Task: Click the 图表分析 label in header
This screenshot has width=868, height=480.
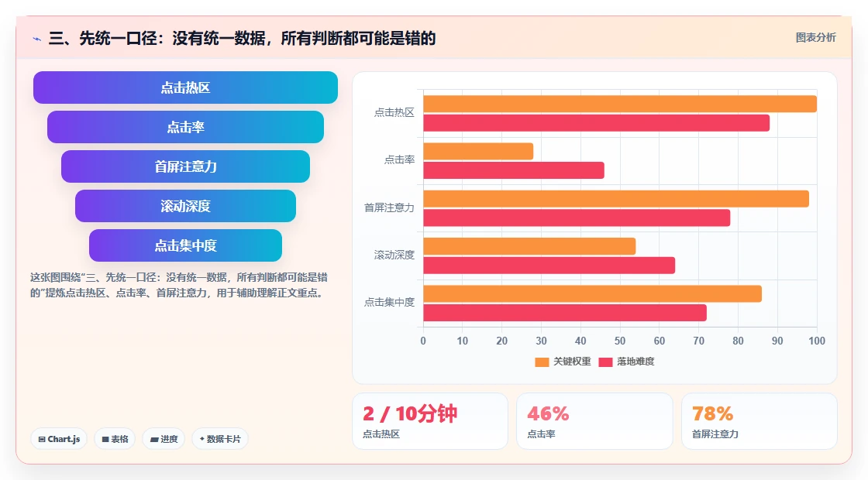Action: 815,38
